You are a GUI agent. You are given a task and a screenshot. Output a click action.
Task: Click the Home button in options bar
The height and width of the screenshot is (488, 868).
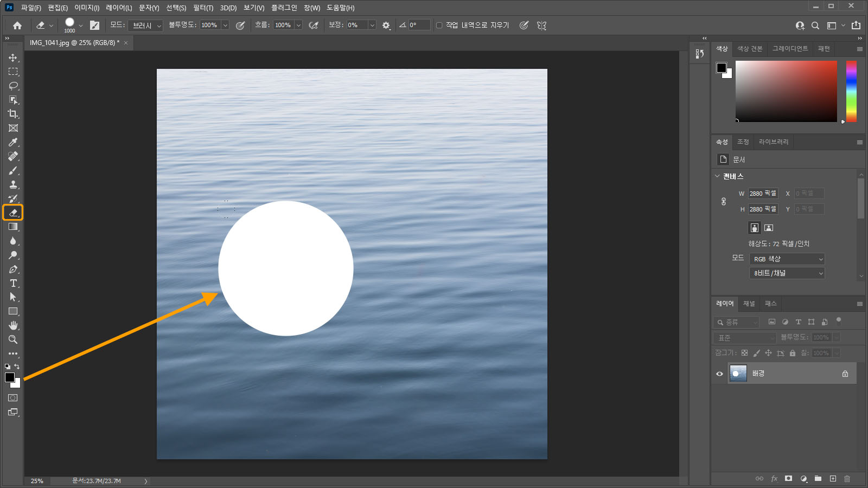(x=17, y=25)
